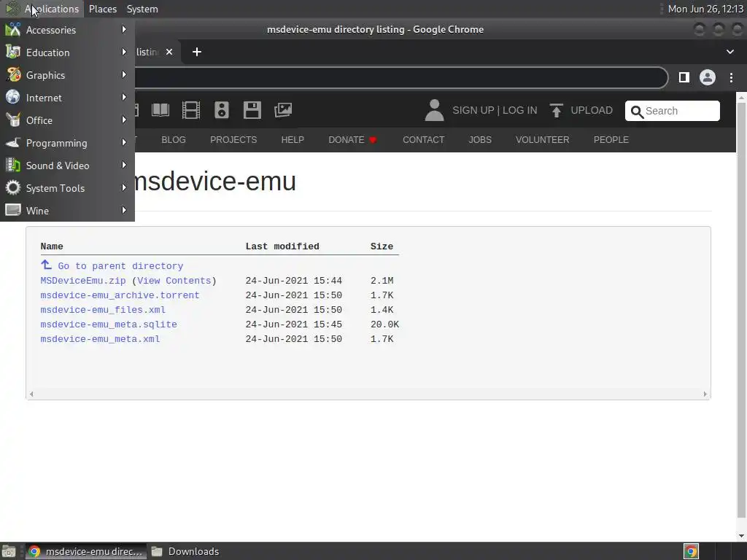Screen dimensions: 747x560
Task: Open a new Chrome tab
Action: tap(197, 52)
